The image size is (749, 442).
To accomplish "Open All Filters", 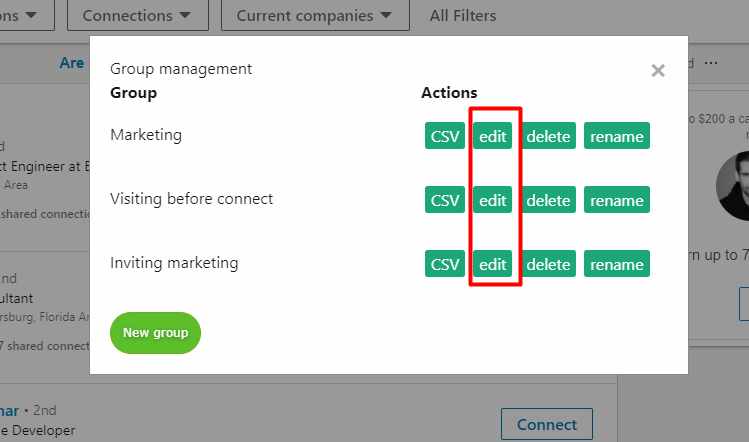I will tap(463, 16).
